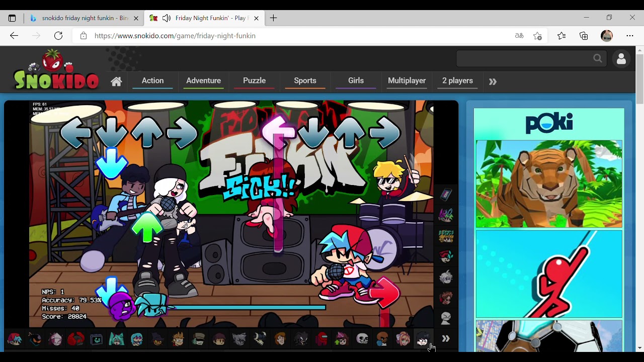The width and height of the screenshot is (644, 362).
Task: Open the gray cat-eared ghost mod icon
Action: tap(239, 339)
